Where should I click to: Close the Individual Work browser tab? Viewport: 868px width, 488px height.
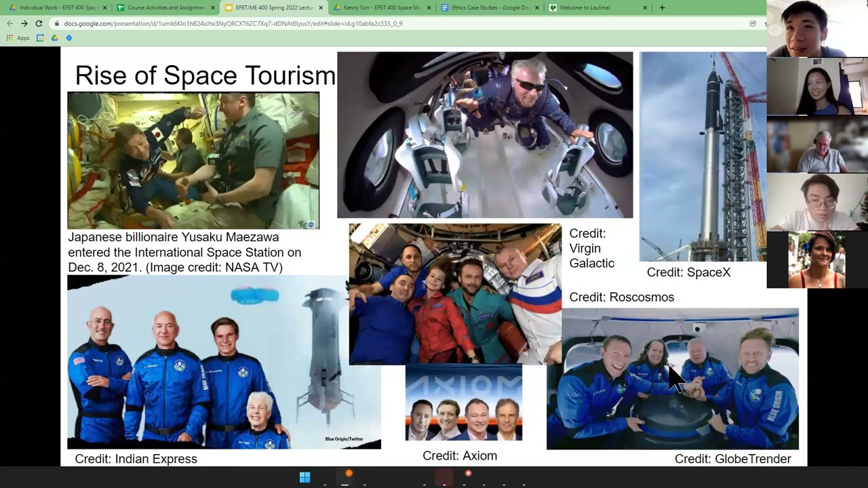click(104, 7)
